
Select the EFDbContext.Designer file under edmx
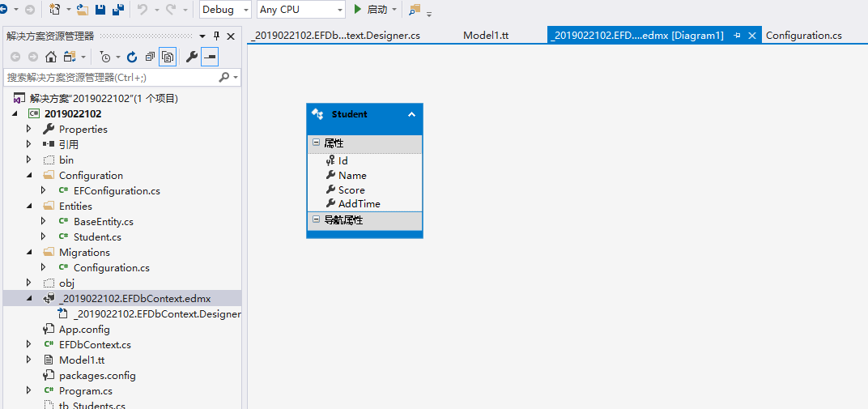(x=157, y=313)
